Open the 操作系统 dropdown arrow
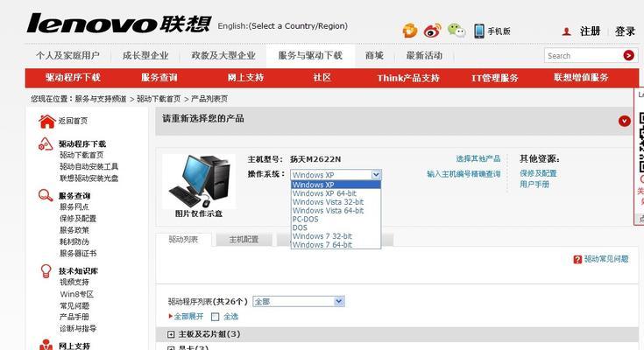The image size is (644, 350). tap(376, 175)
